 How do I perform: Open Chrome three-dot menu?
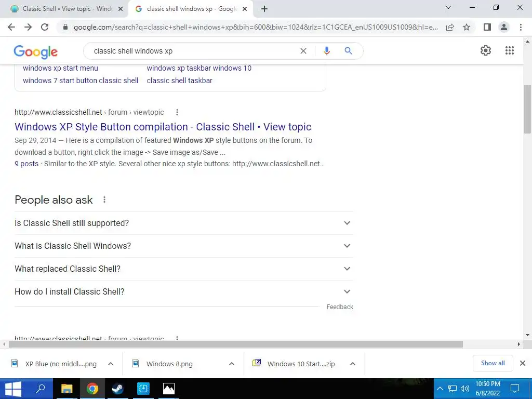(x=521, y=27)
